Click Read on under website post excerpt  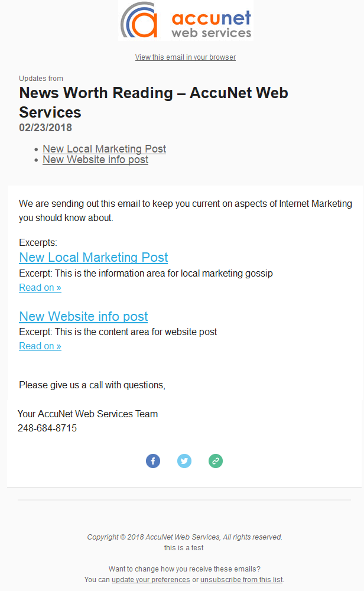click(x=40, y=346)
